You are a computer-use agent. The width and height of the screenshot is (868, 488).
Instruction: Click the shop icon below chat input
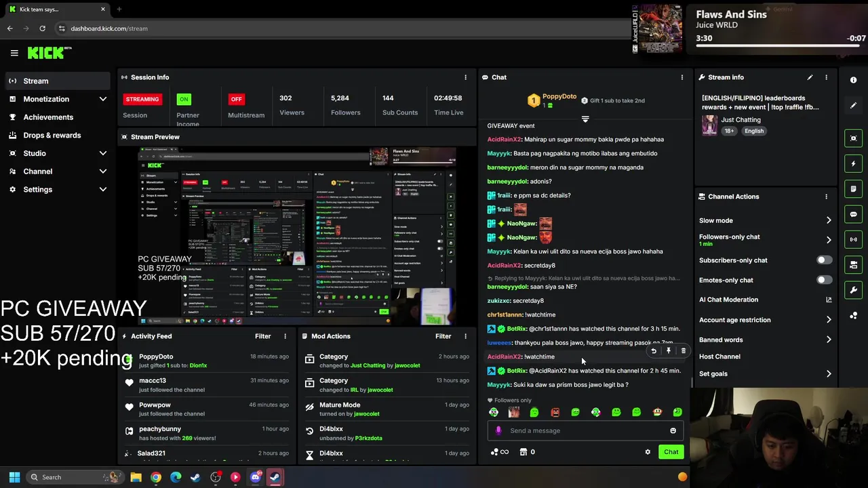pos(523,452)
